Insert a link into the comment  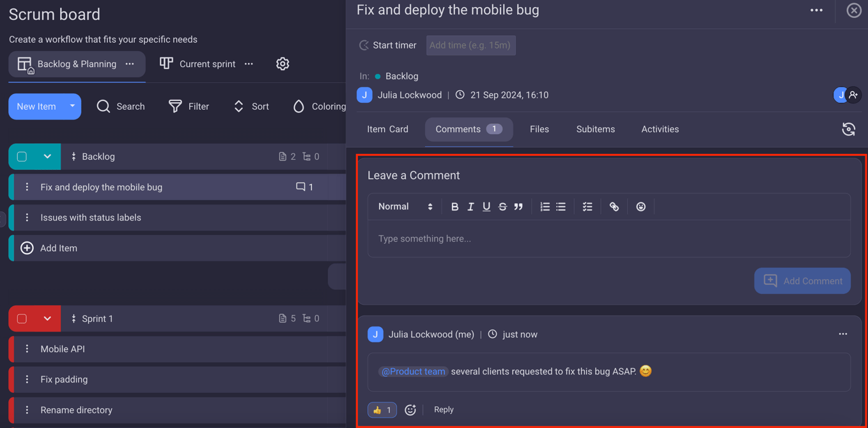614,206
